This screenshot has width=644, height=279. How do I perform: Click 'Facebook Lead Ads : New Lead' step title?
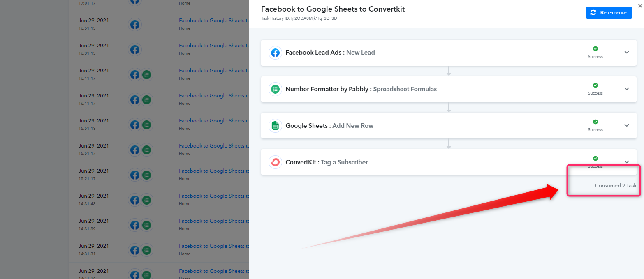tap(330, 53)
